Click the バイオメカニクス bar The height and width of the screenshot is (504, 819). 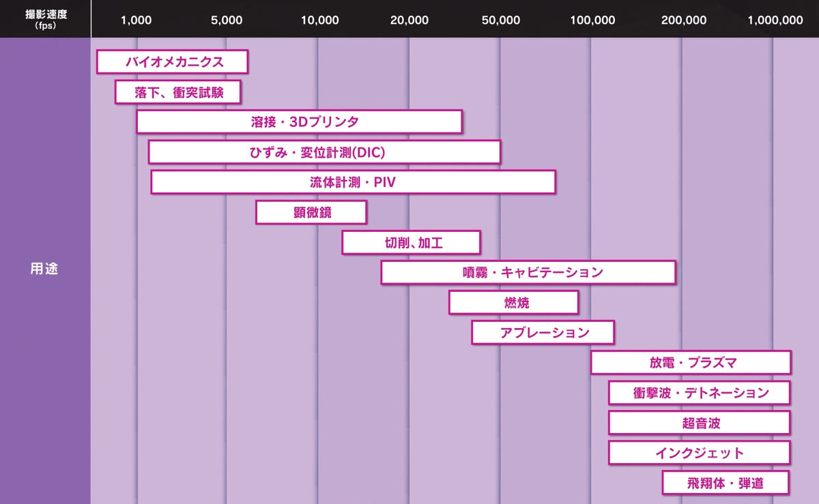tap(172, 61)
